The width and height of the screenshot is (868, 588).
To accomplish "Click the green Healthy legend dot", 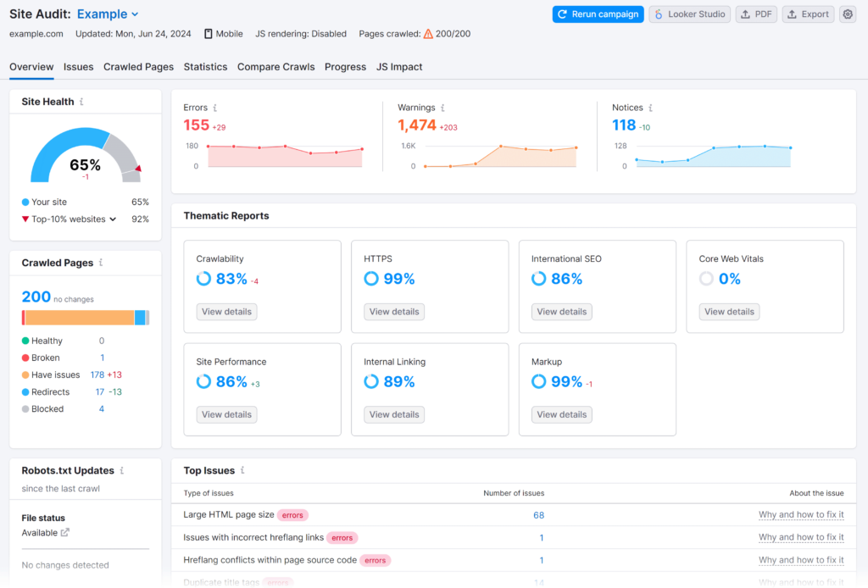I will (x=25, y=341).
